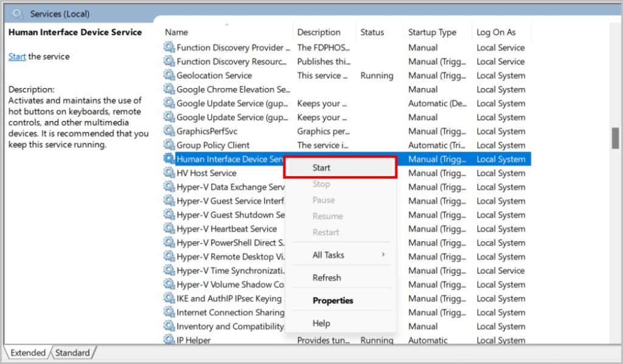The image size is (623, 364).
Task: Click the 'Automatic (De...' startup type cell
Action: coord(437,103)
